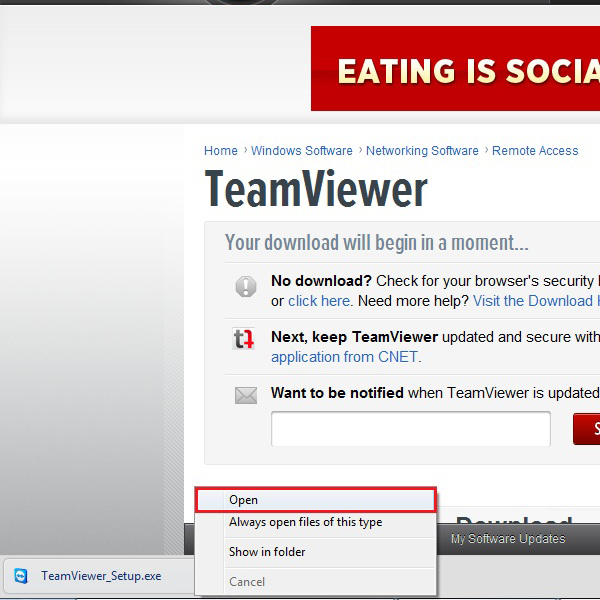This screenshot has width=600, height=600.
Task: Click the email notification input field
Action: [x=411, y=429]
